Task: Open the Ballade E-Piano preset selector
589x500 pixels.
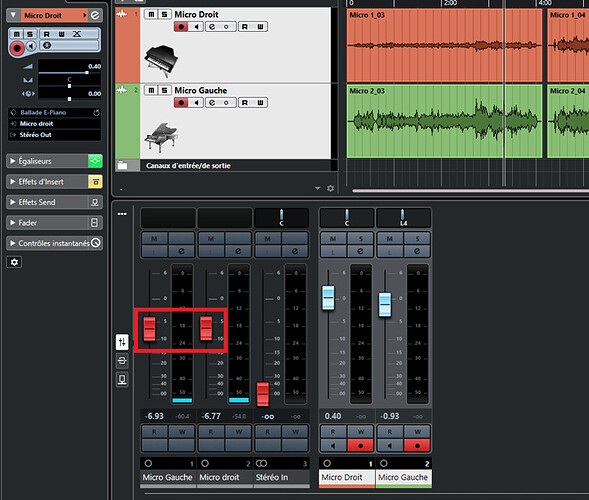Action: point(54,112)
